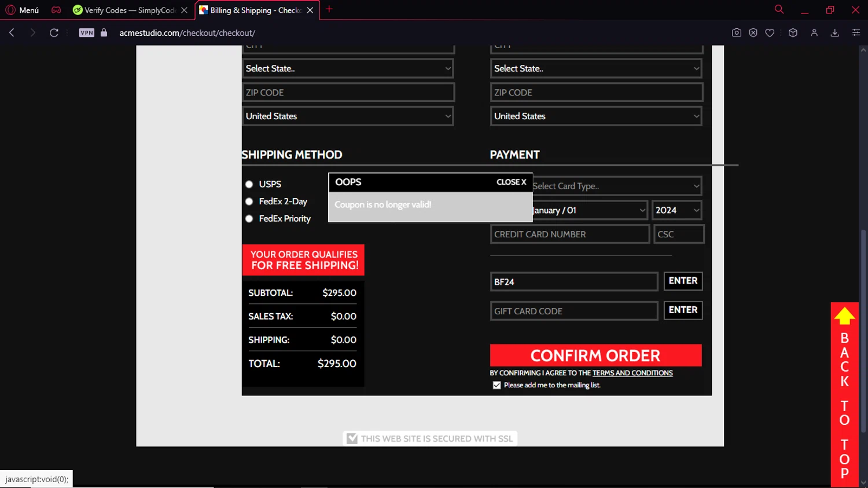
Task: Open the easy setup sidebar icon
Action: pyautogui.click(x=856, y=32)
